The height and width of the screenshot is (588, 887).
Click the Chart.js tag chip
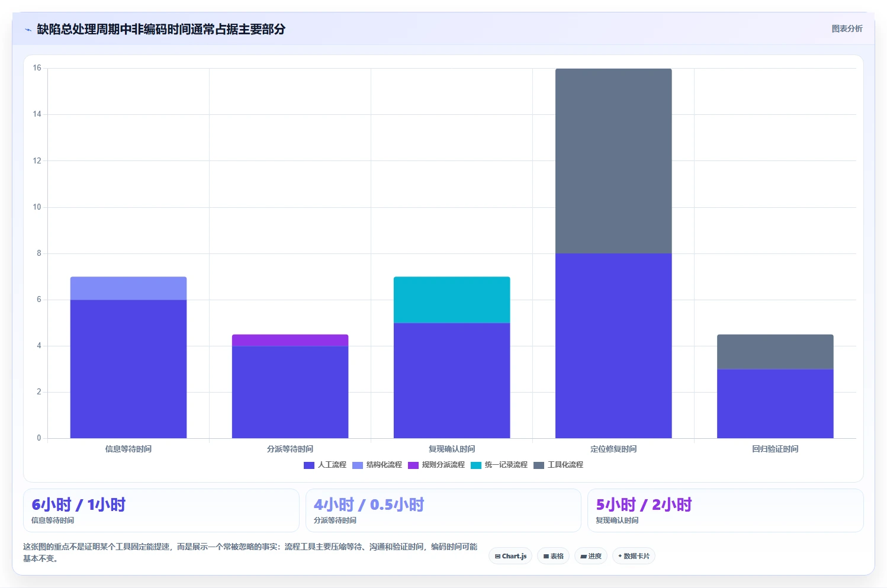tap(510, 556)
